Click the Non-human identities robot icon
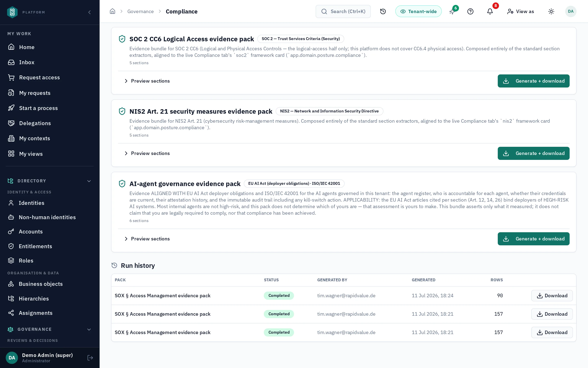Image resolution: width=588 pixels, height=368 pixels. point(11,217)
